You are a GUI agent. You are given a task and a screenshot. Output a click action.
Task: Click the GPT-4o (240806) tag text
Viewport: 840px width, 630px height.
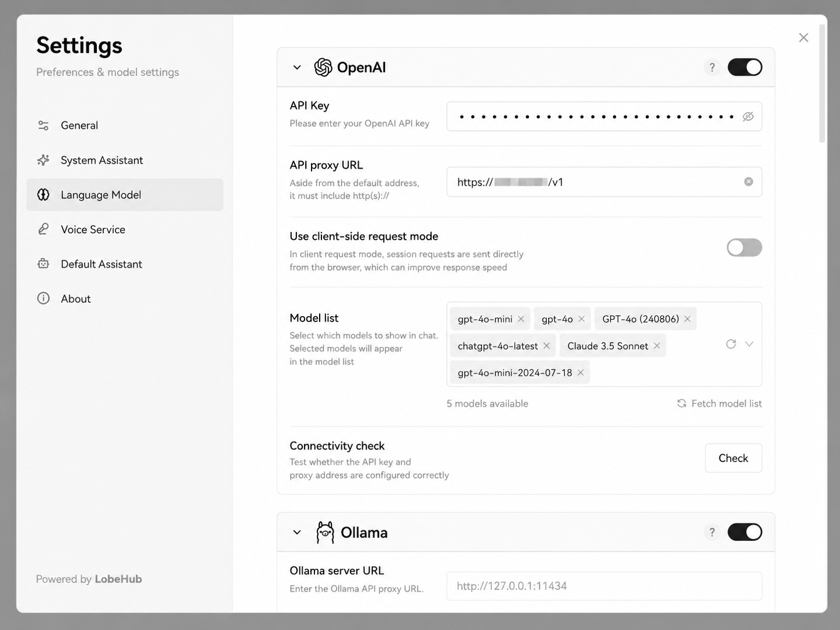640,319
